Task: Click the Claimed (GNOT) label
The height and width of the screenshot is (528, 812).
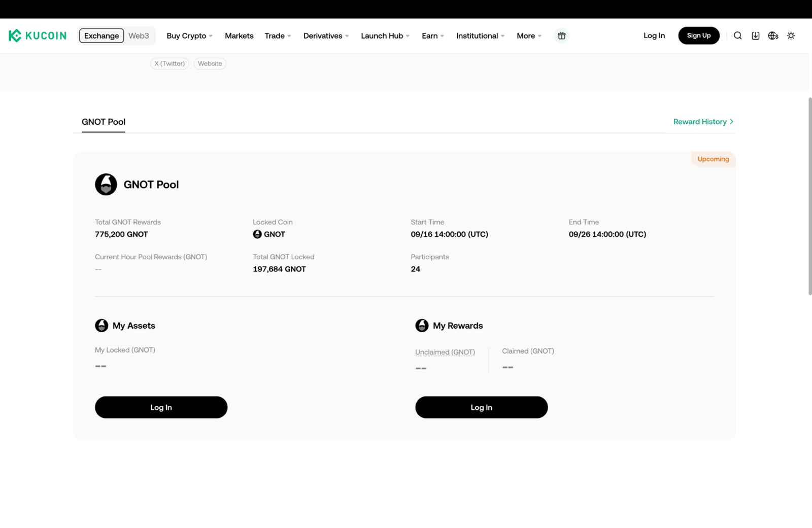Action: coord(528,351)
